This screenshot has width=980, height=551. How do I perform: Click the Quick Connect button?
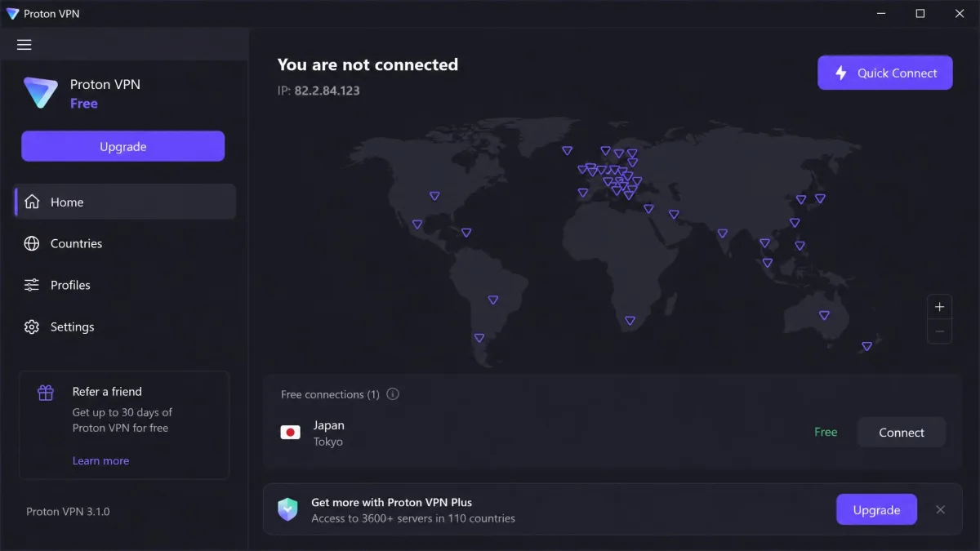coord(884,73)
